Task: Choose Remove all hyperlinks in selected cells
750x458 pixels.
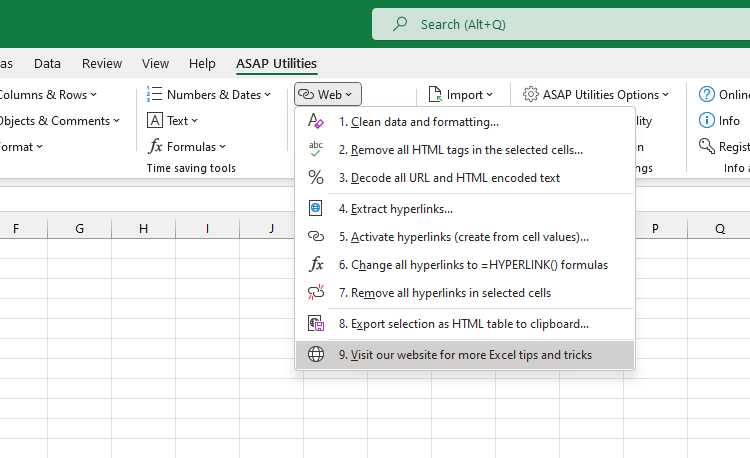Action: click(445, 293)
